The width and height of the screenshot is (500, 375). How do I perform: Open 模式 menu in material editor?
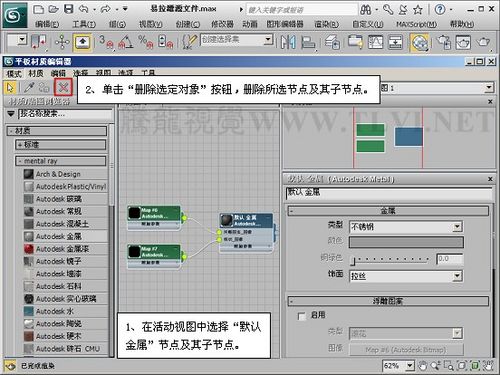click(14, 73)
